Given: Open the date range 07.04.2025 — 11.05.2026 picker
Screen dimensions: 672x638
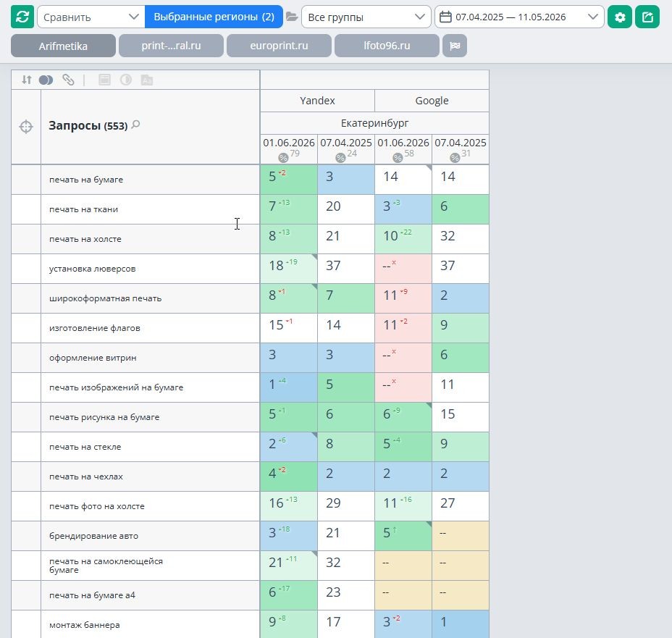Looking at the screenshot, I should 519,17.
